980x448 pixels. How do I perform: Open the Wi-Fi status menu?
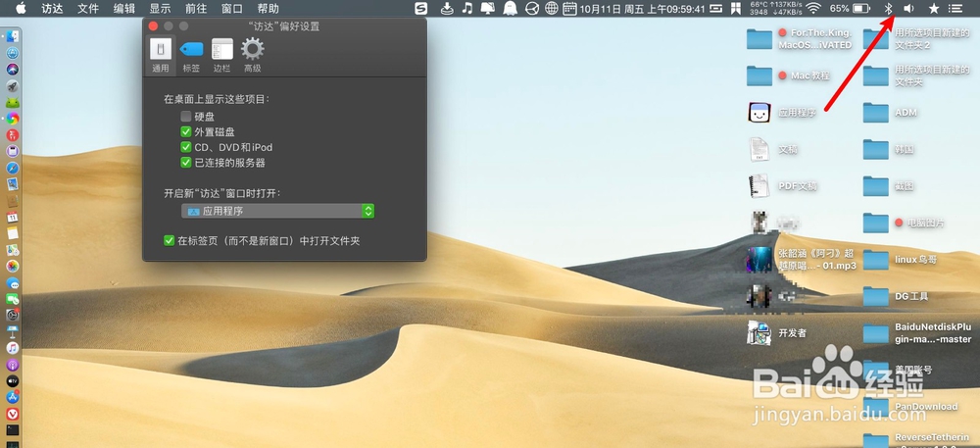pos(813,9)
